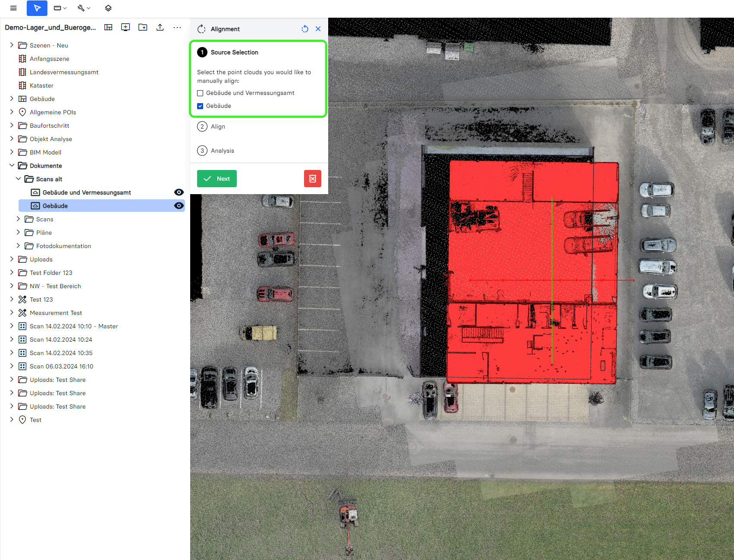The image size is (734, 560).
Task: Click the add folder icon
Action: click(x=143, y=28)
